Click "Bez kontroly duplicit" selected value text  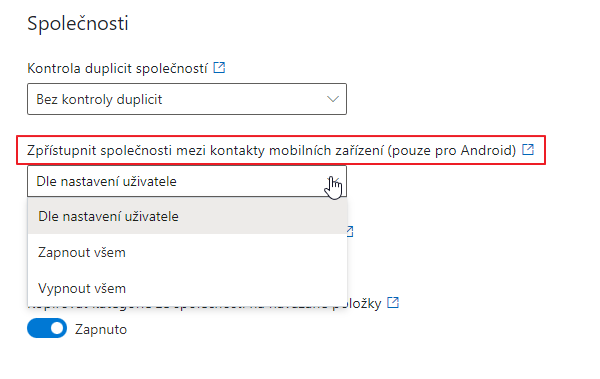click(99, 100)
